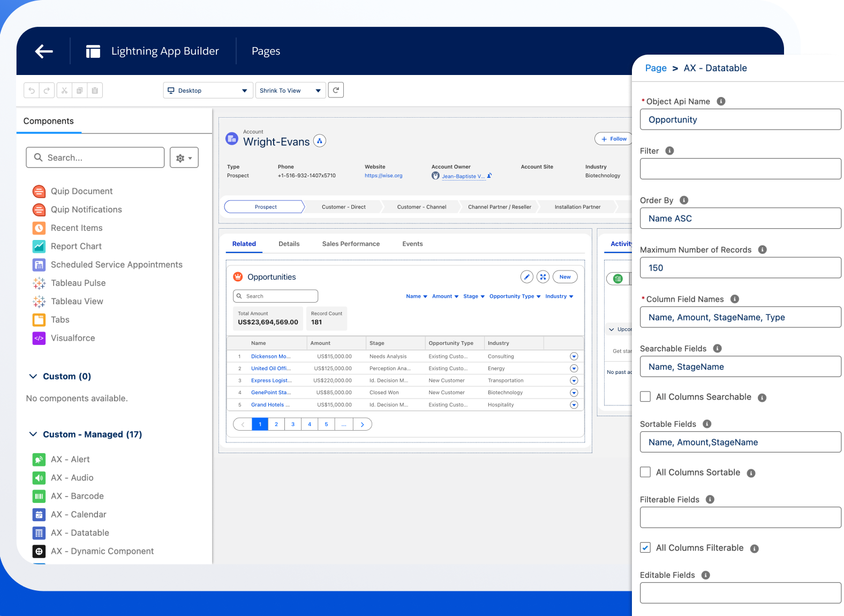Screen dimensions: 844x616
Task: Click the Opportunities Search box
Action: click(x=275, y=296)
